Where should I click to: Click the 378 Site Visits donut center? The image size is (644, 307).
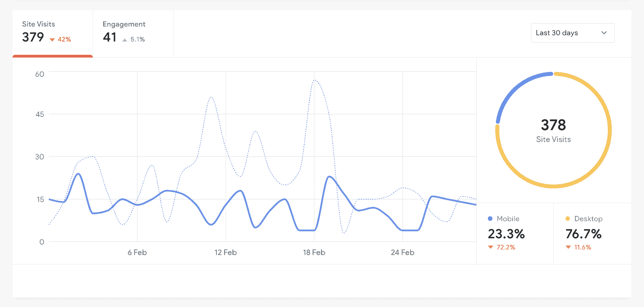click(553, 130)
